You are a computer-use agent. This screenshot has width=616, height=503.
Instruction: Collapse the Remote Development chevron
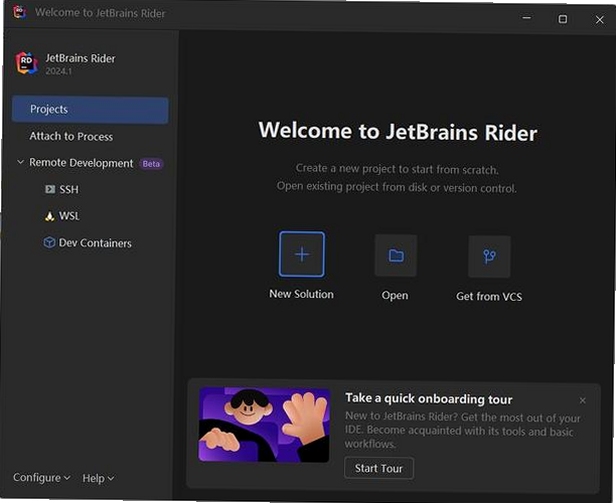20,162
